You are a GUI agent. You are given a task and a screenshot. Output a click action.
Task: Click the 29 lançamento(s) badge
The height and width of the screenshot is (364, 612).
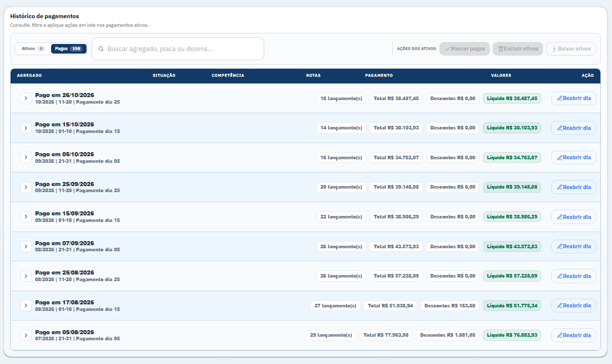click(331, 335)
